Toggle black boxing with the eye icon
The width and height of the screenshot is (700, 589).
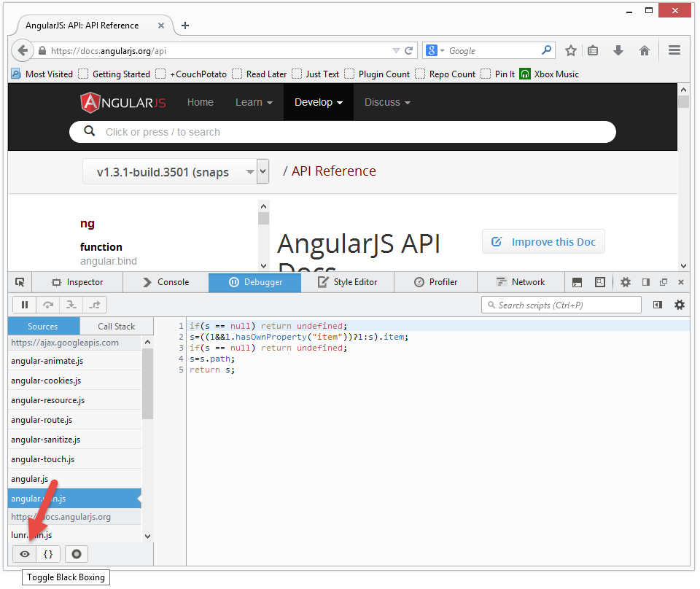25,554
